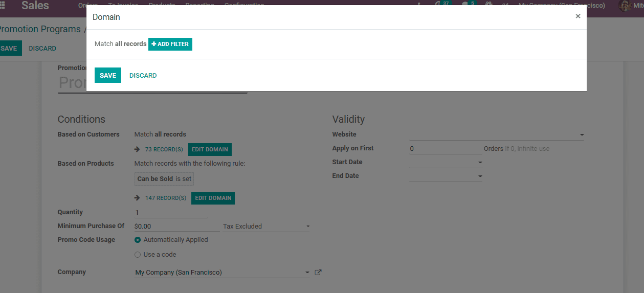The width and height of the screenshot is (644, 293).
Task: Click 'Match all records' text in Domain dialog
Action: click(121, 44)
